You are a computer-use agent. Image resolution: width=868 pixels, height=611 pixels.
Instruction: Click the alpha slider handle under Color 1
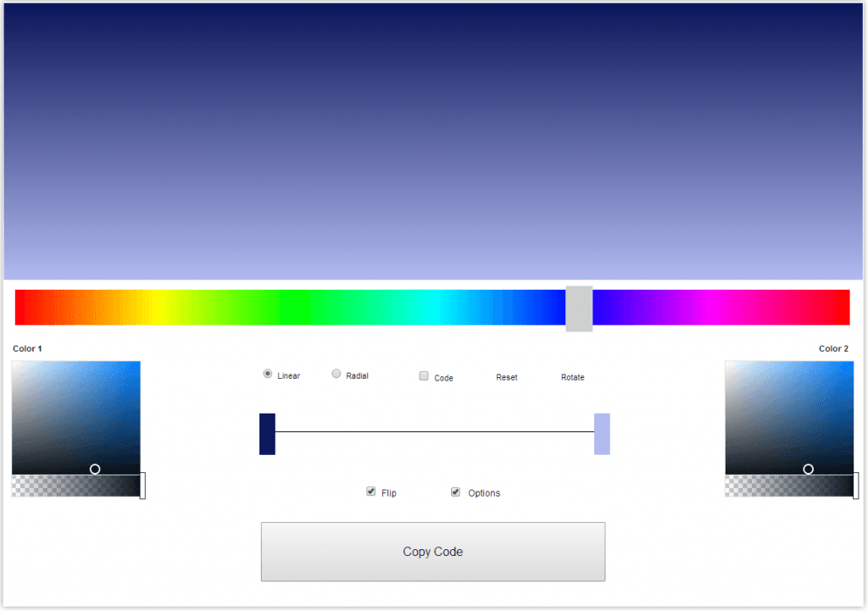click(143, 486)
